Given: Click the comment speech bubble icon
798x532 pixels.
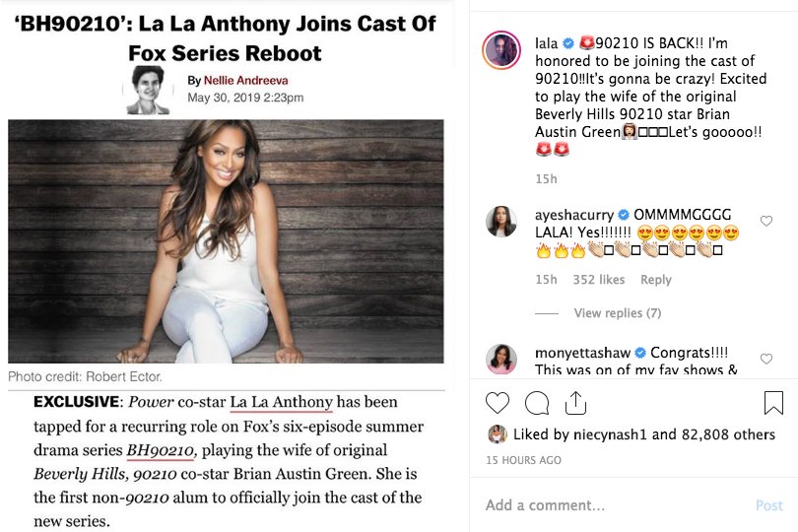Looking at the screenshot, I should (x=537, y=403).
